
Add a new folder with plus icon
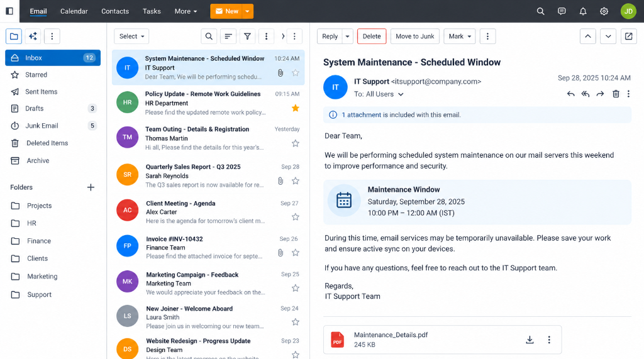(x=91, y=187)
